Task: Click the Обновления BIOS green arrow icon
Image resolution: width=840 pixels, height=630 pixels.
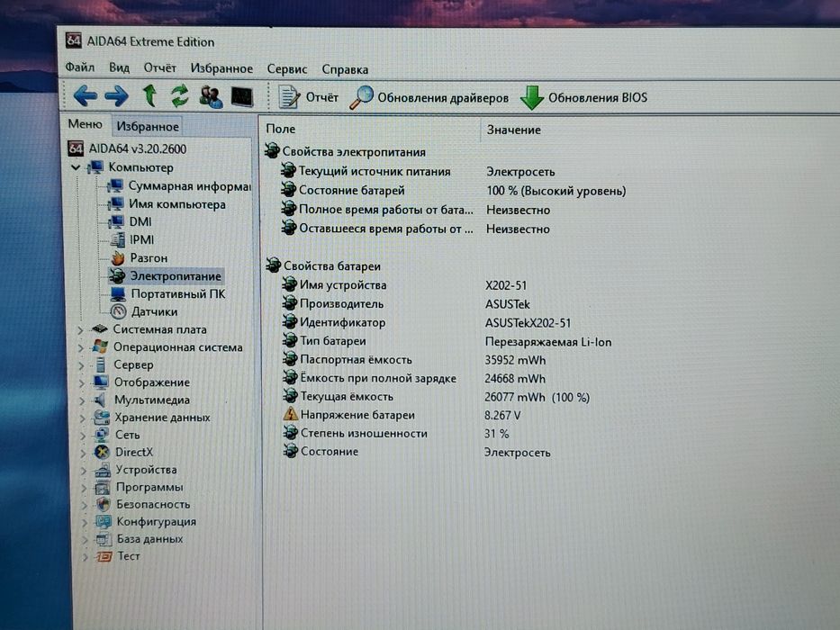Action: (x=531, y=97)
